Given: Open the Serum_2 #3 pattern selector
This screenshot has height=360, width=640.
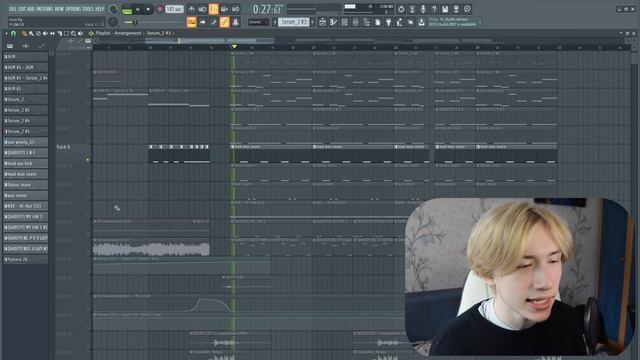Looking at the screenshot, I should [x=293, y=22].
